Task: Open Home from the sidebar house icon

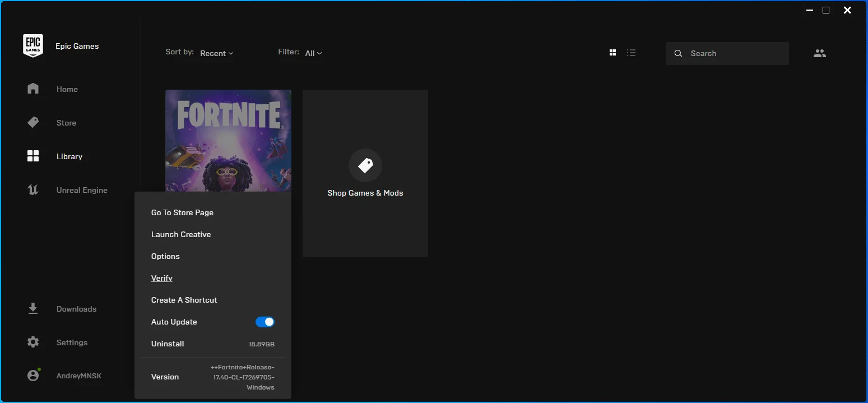Action: pyautogui.click(x=33, y=89)
